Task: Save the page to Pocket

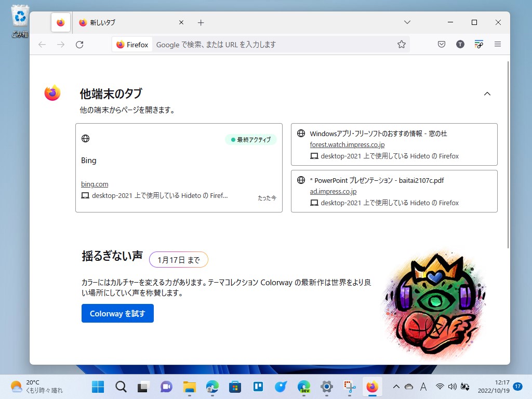Action: (x=441, y=44)
